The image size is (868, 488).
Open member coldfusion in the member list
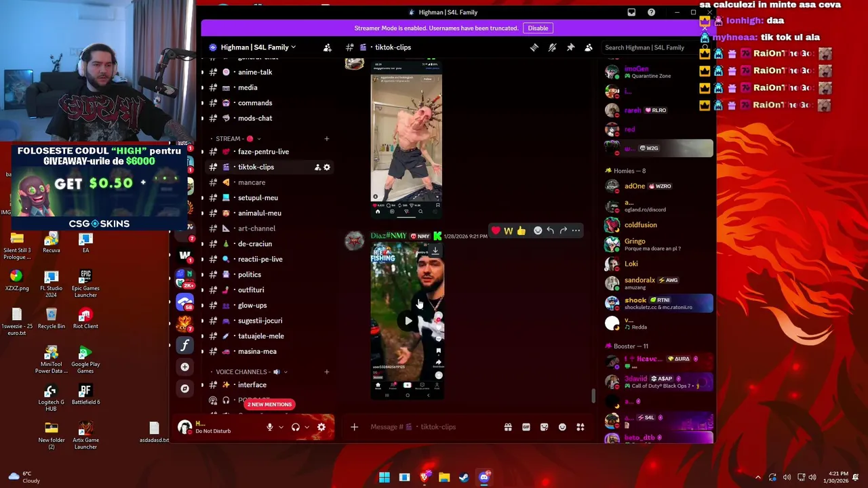click(x=658, y=225)
